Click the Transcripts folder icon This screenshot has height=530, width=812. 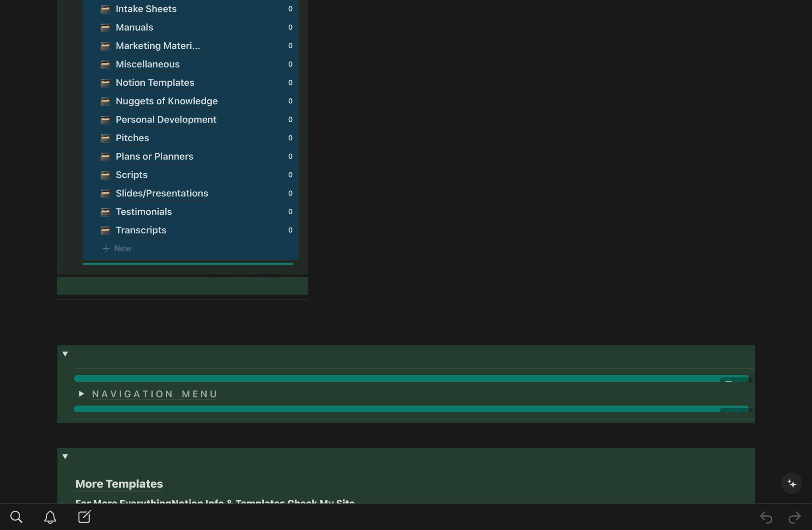tap(105, 230)
